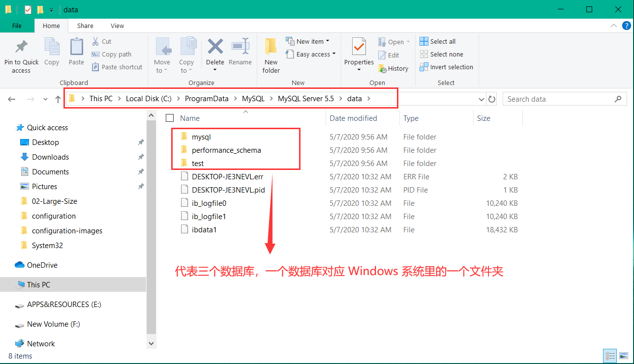Toggle the select-all checkbox beside Name
The image size is (634, 364).
[170, 118]
